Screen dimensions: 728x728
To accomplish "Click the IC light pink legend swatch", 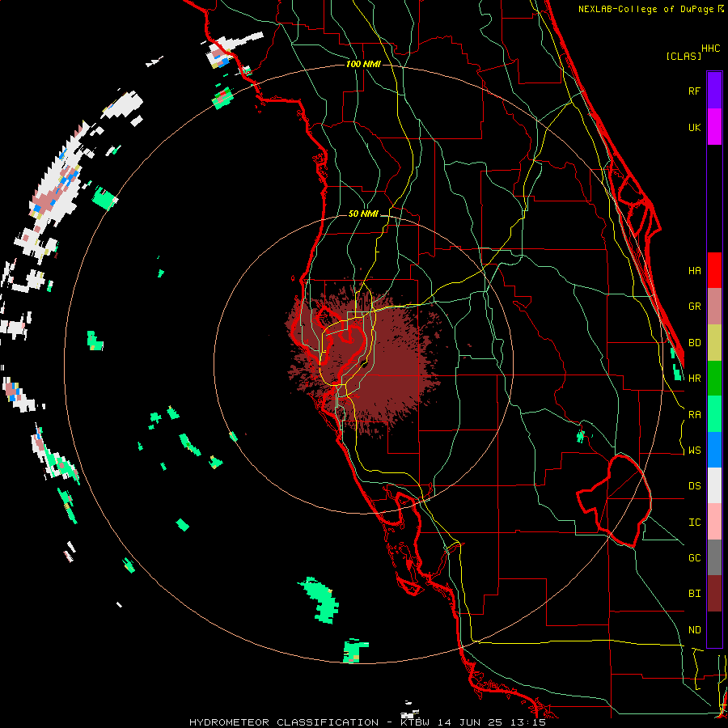I will (x=714, y=522).
